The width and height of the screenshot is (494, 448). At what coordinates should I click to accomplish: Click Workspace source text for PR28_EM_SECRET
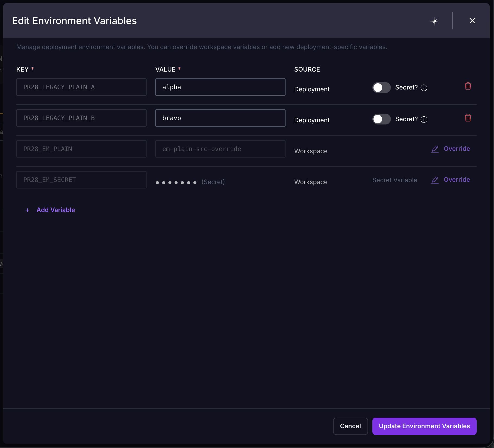click(x=311, y=182)
